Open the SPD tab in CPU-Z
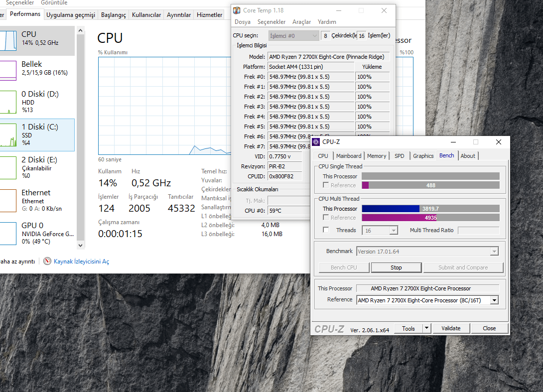Viewport: 543px width, 392px height. tap(400, 156)
